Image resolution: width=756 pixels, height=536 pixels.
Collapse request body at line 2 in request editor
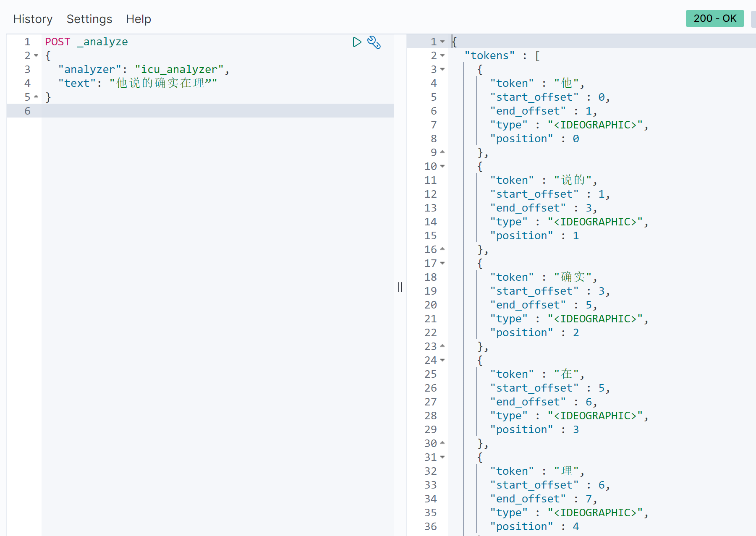point(36,55)
